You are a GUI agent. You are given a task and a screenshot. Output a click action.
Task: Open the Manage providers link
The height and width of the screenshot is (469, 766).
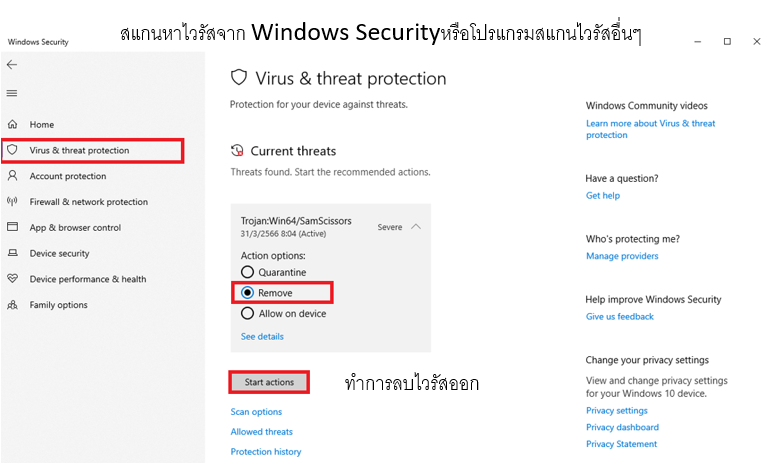tap(622, 256)
